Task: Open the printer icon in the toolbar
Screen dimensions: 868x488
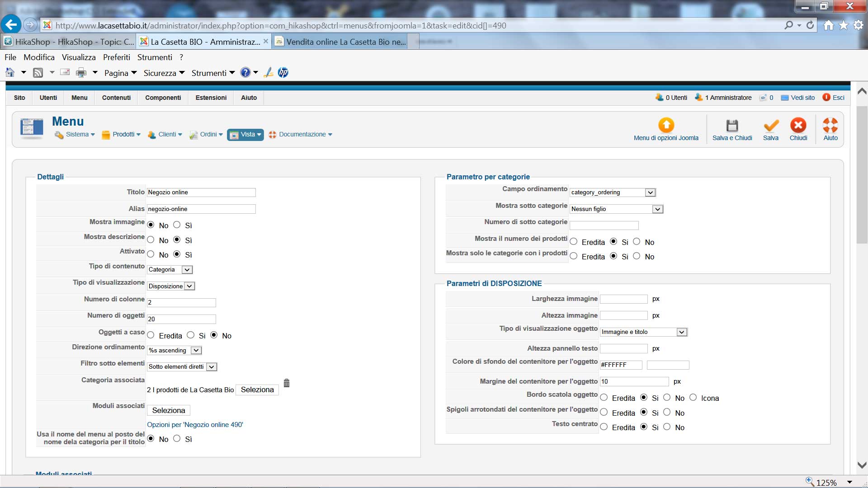Action: pos(81,73)
